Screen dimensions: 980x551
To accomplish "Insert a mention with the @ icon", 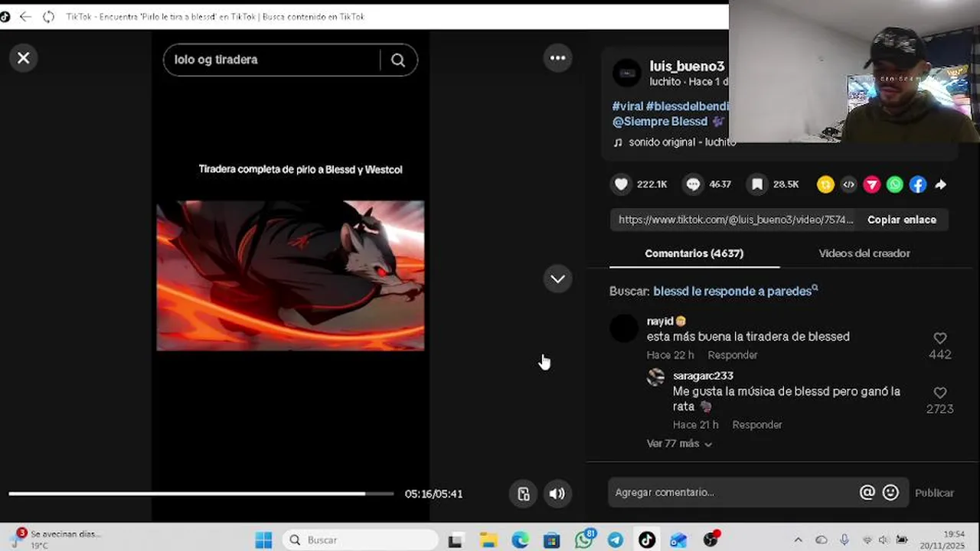I will [867, 492].
